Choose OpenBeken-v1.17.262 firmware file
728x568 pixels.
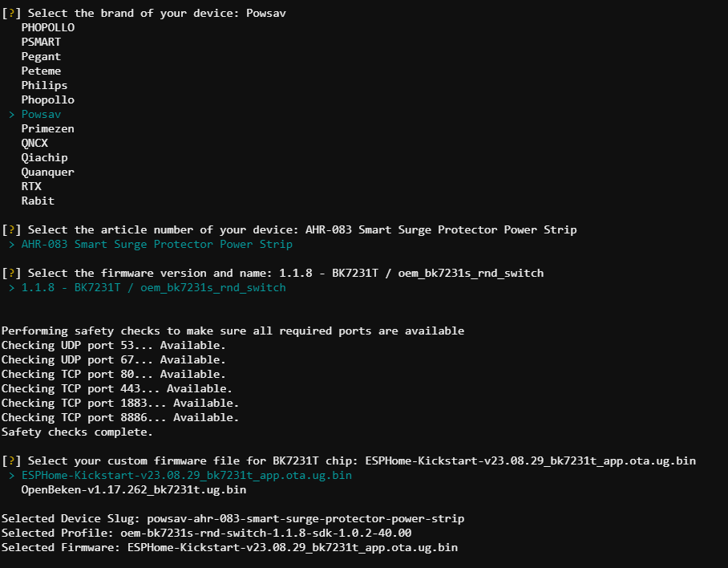tap(134, 489)
